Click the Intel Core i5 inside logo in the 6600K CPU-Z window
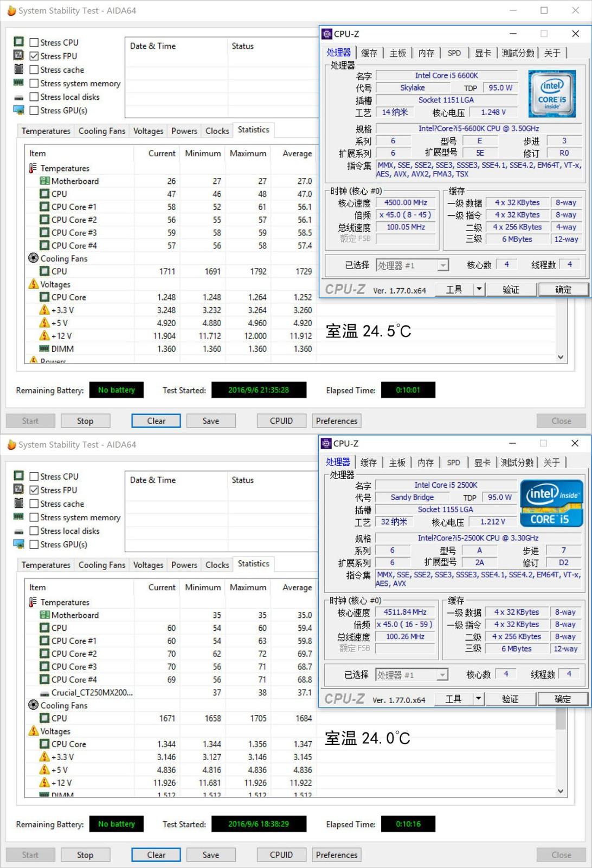Viewport: 592px width, 868px height. [552, 94]
